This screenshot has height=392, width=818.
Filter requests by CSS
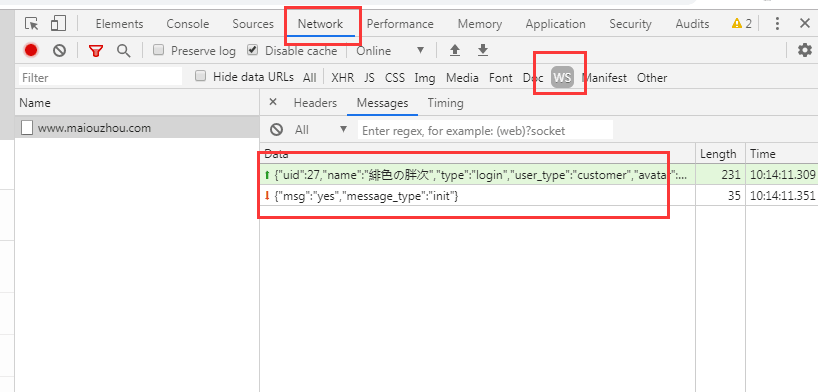pos(395,78)
